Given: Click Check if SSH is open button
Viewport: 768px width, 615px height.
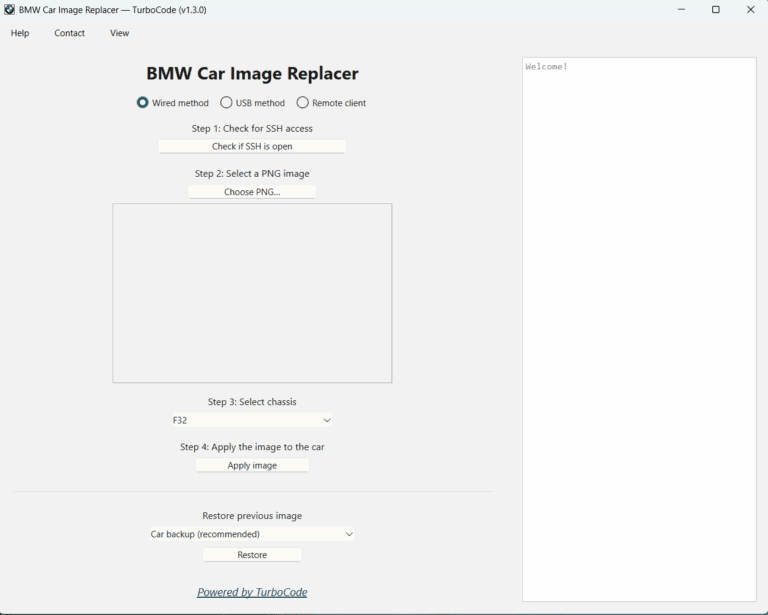Looking at the screenshot, I should [252, 146].
